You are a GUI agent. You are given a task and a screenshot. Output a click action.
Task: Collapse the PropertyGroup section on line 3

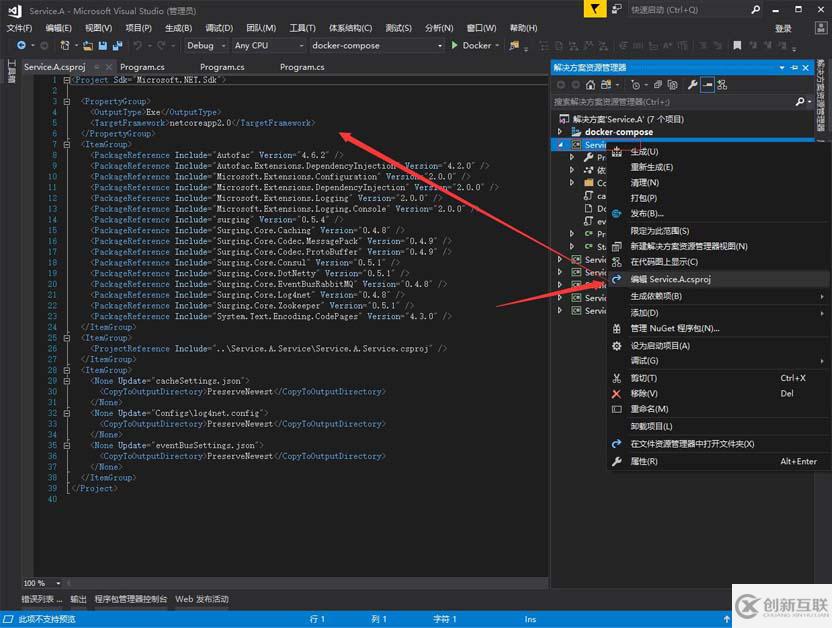coord(67,101)
